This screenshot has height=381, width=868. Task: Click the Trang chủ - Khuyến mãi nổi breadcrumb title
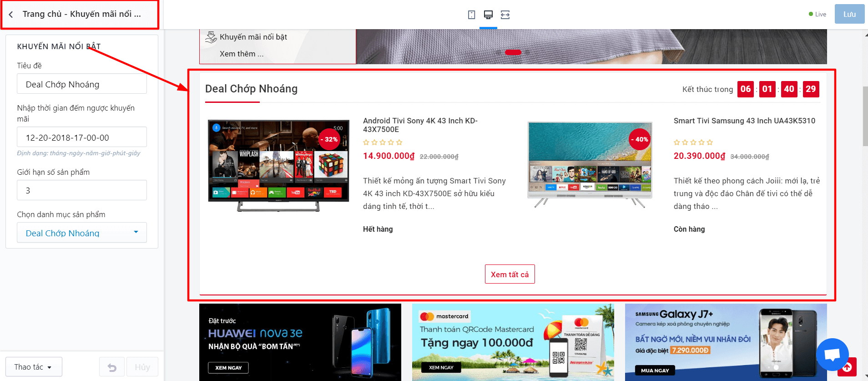(x=82, y=14)
